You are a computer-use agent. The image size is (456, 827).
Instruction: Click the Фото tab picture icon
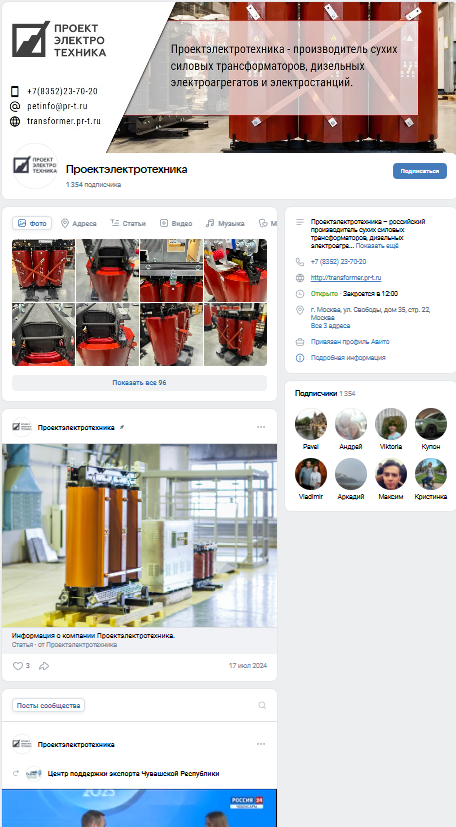22,223
